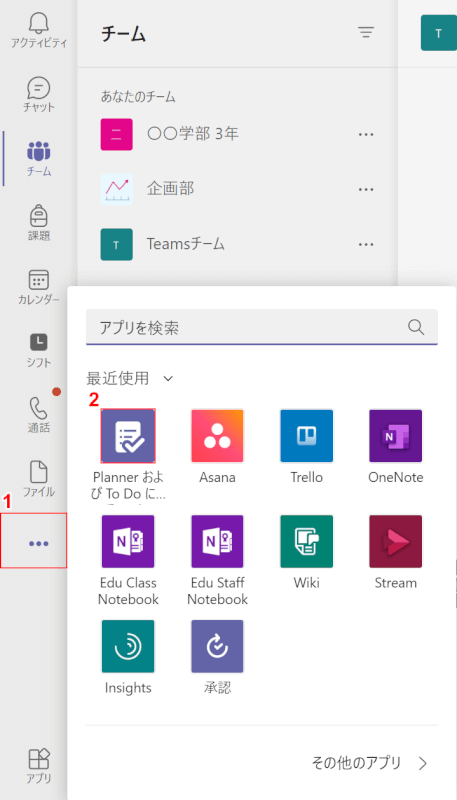Click the 企画部 chart team avatar
This screenshot has width=457, height=800.
pyautogui.click(x=116, y=189)
